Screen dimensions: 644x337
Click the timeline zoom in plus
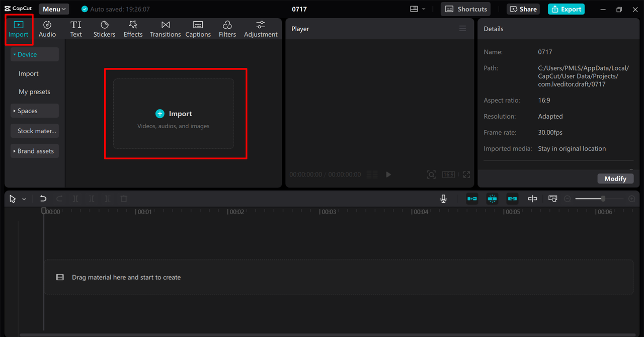[632, 199]
